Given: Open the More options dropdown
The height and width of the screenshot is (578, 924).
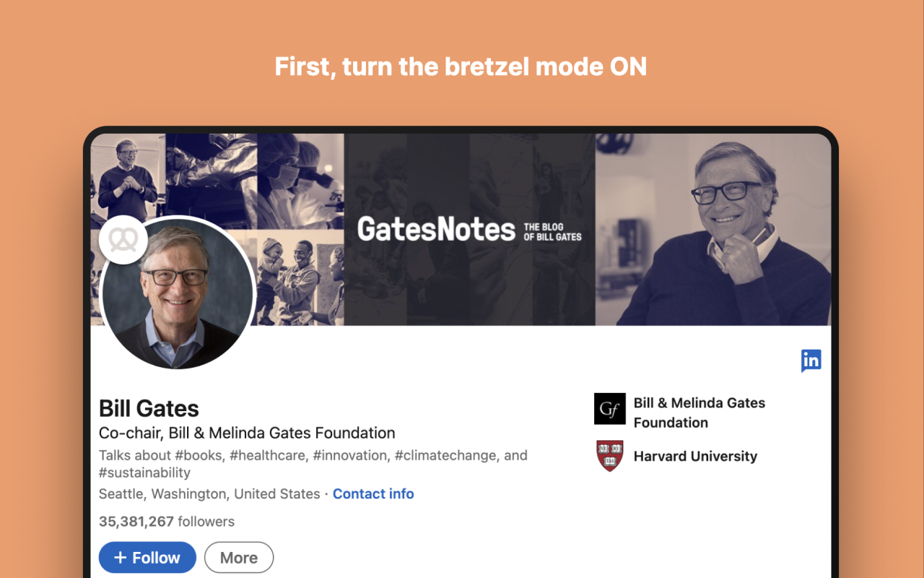Looking at the screenshot, I should click(239, 558).
